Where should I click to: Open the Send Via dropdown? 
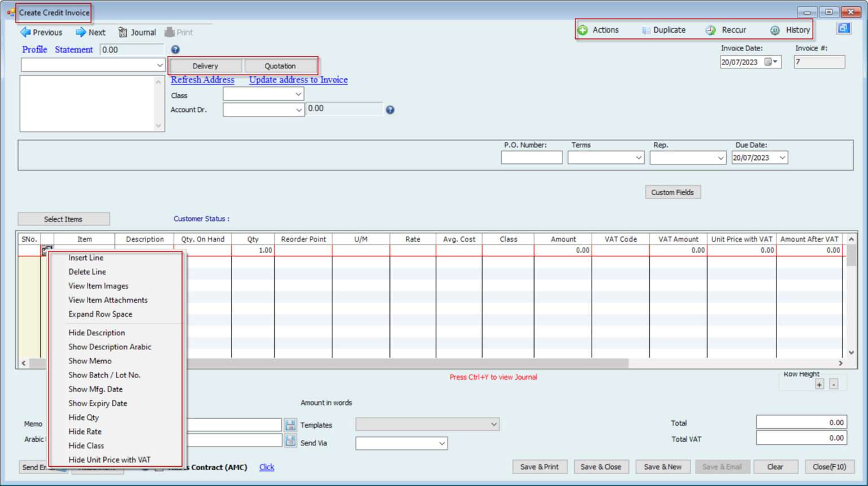coord(441,444)
